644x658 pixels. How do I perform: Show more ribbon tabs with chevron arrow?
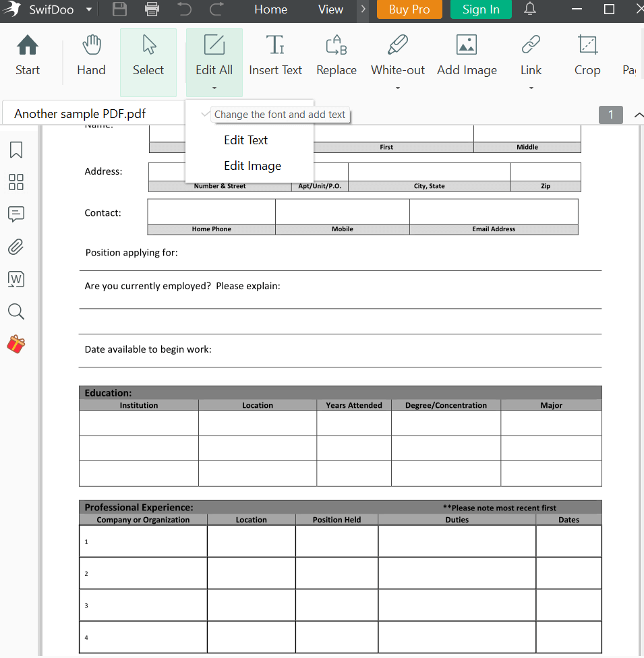[x=363, y=9]
